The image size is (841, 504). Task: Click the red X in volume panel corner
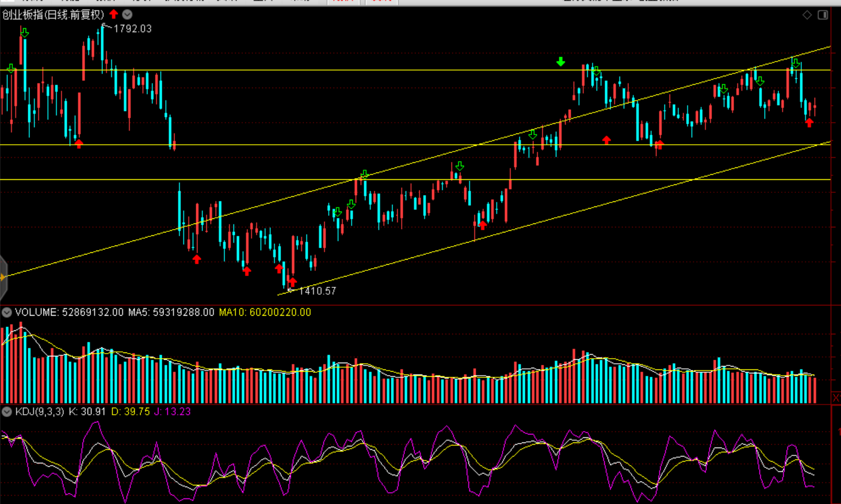(x=836, y=398)
